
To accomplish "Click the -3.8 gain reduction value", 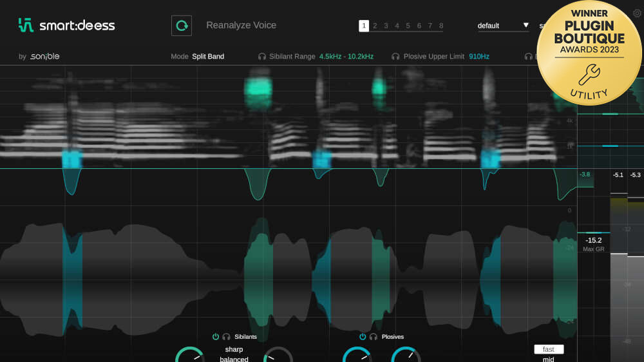I will click(585, 175).
